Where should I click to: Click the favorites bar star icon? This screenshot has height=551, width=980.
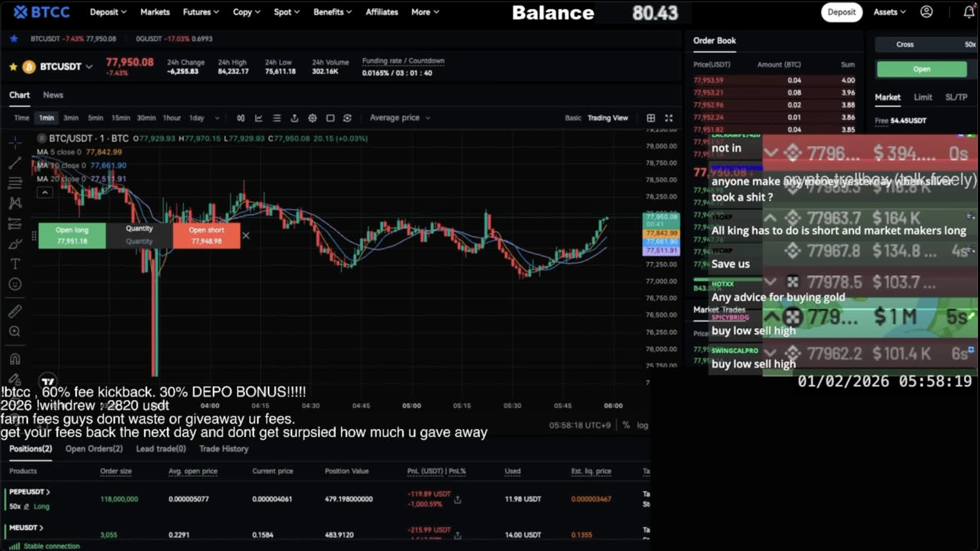tap(14, 39)
